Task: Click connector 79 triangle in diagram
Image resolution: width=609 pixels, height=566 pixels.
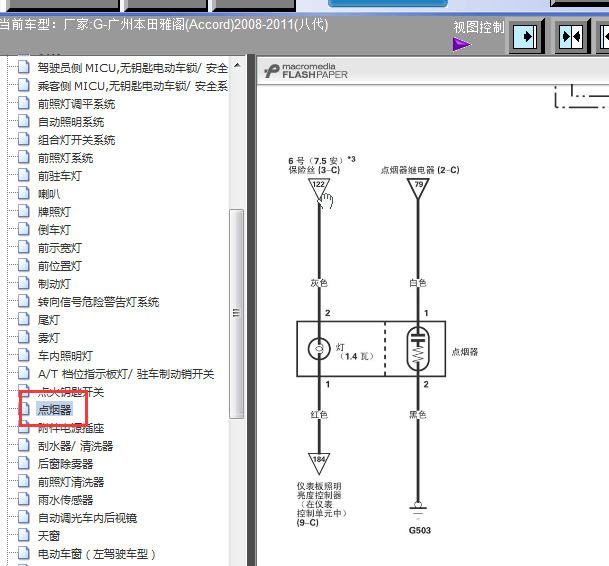Action: (x=418, y=189)
